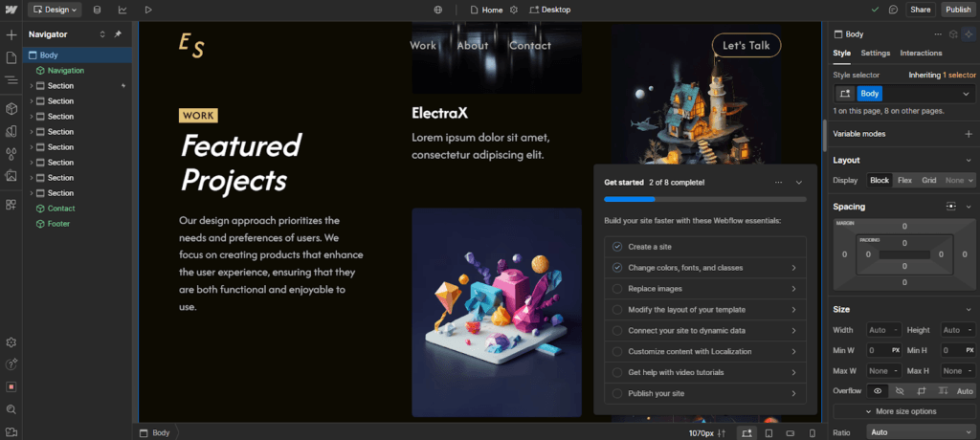Click the Min W input field
The height and width of the screenshot is (440, 980).
click(x=883, y=351)
